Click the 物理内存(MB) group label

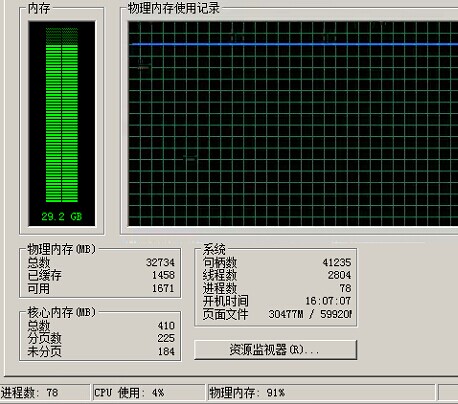(x=62, y=249)
